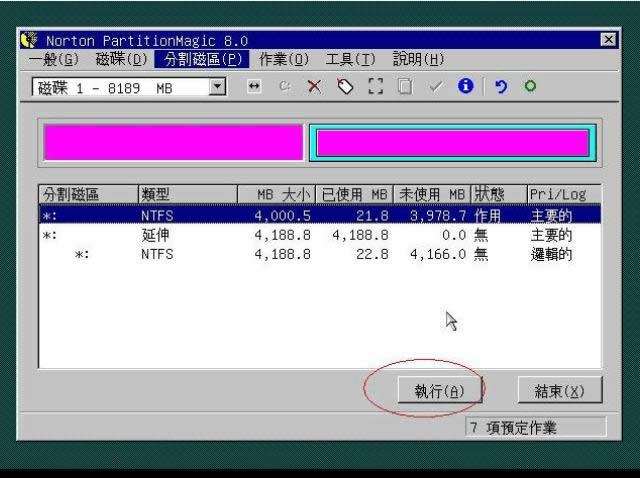Click the red X delete partition icon

click(x=314, y=88)
